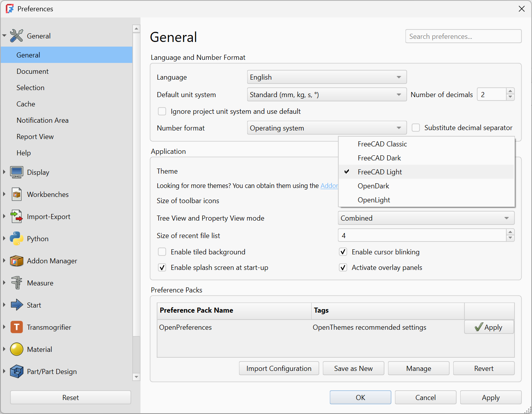Click the Import-Export arrows icon
532x414 pixels.
[17, 217]
